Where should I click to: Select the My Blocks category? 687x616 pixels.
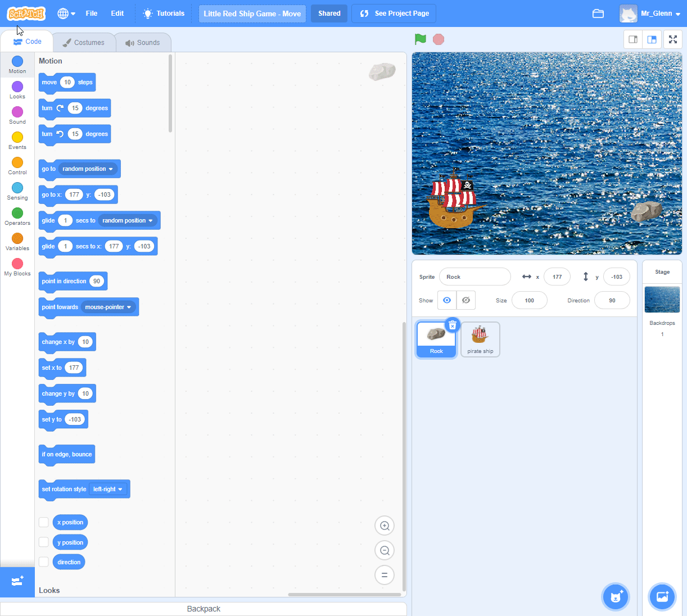pos(17,267)
